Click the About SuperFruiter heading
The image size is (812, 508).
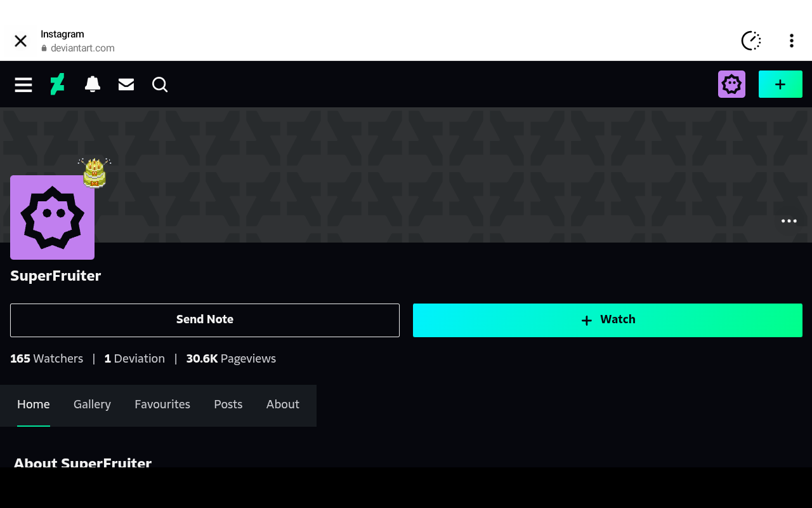[82, 462]
